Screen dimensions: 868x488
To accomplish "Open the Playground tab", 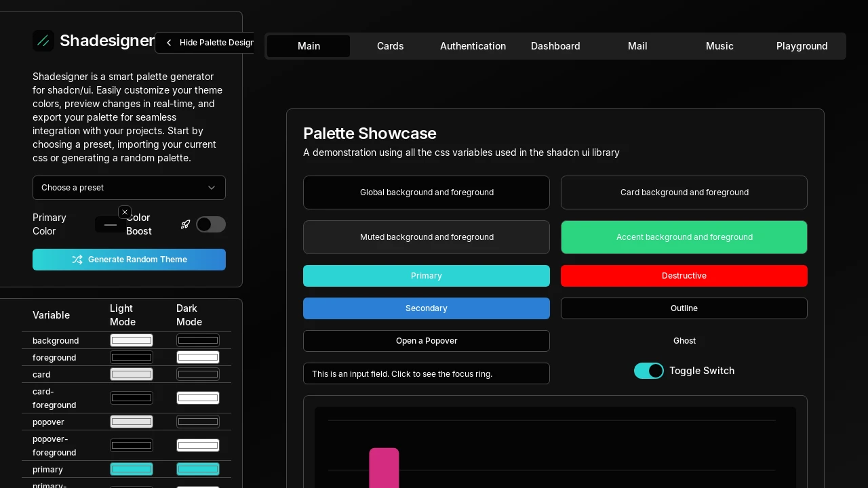I will (x=802, y=46).
